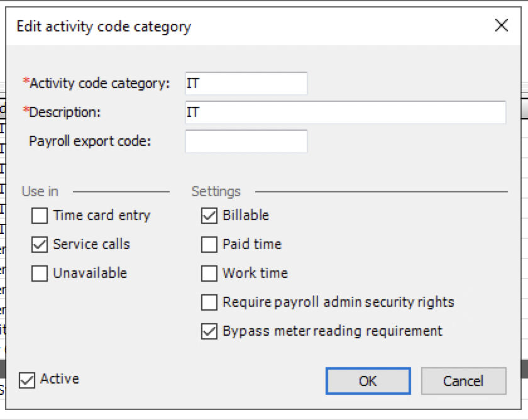Turn on the Work time checkbox
This screenshot has height=420, width=528.
click(x=209, y=274)
